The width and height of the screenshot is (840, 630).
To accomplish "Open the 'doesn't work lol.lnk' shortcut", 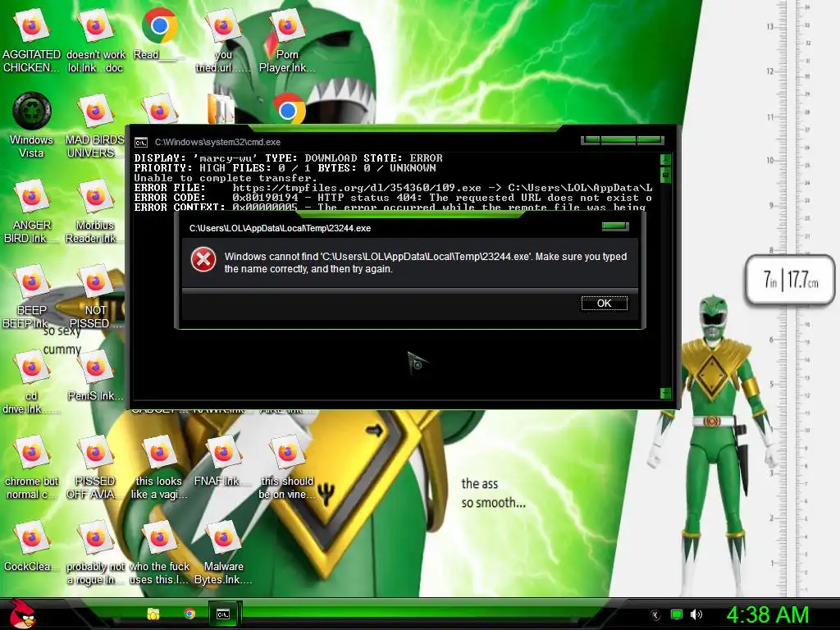I will coord(95,42).
